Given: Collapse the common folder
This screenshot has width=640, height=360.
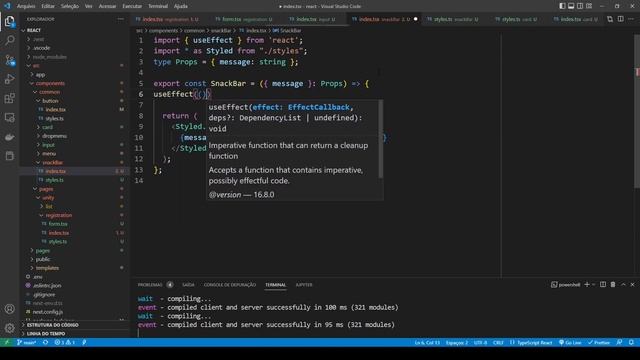Looking at the screenshot, I should [x=35, y=92].
